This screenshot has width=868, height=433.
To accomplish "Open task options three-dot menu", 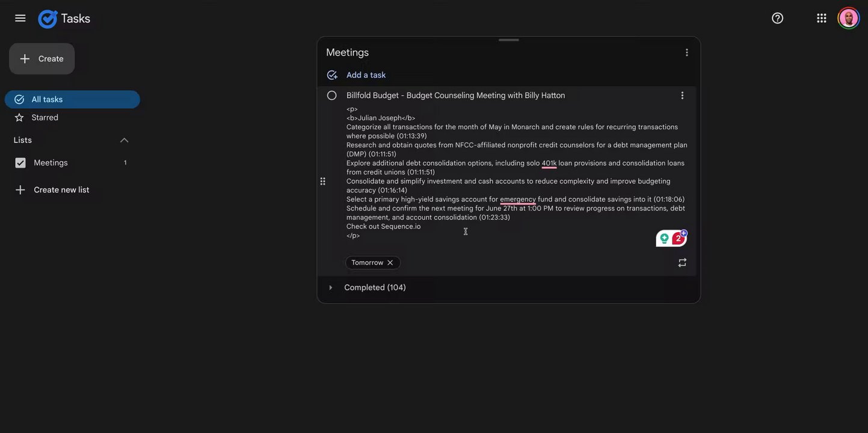I will [682, 96].
